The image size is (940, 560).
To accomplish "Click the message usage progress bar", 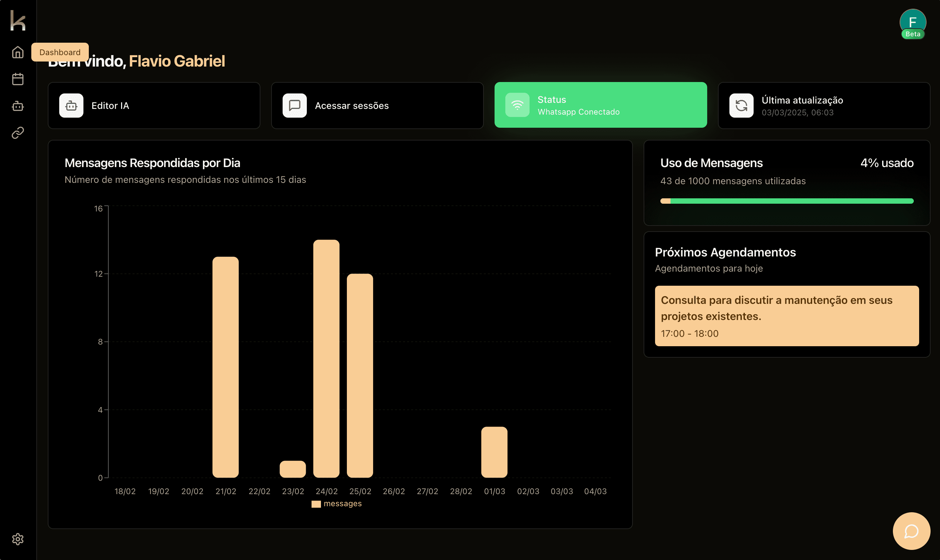I will point(787,201).
